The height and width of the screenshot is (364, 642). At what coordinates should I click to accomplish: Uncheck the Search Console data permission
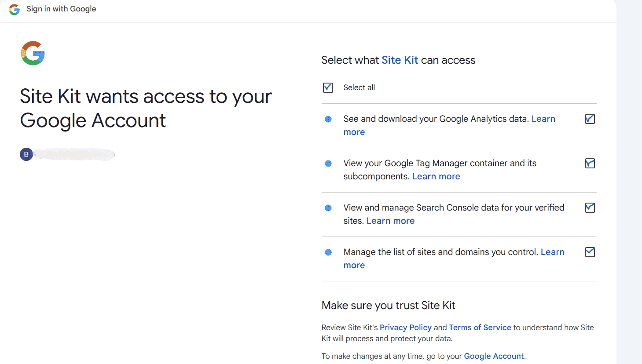(590, 207)
